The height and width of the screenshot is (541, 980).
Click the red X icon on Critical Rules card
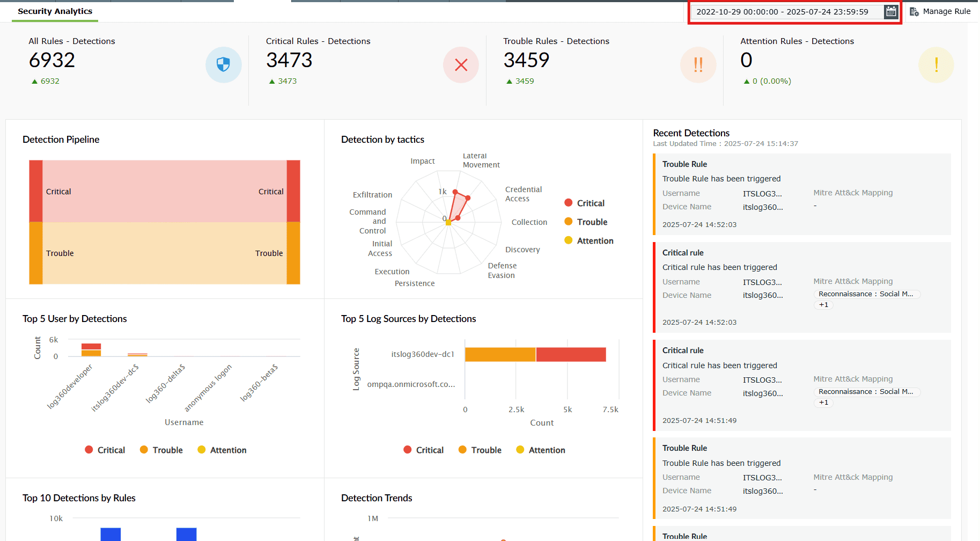point(461,65)
